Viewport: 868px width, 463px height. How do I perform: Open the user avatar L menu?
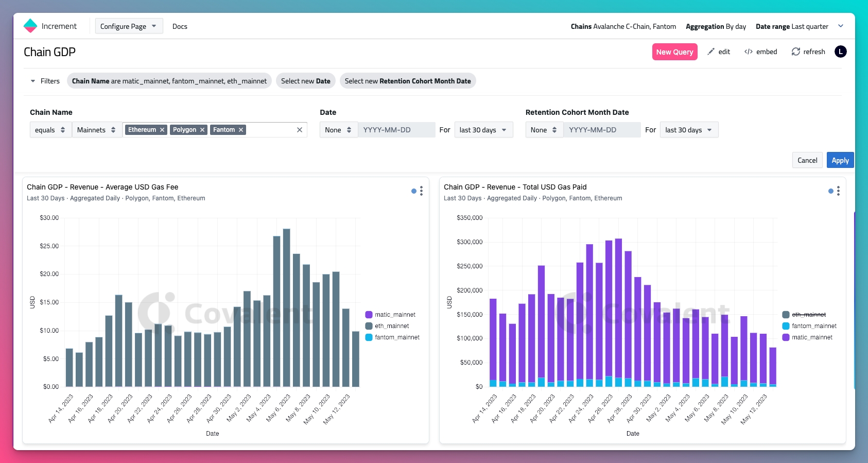(840, 52)
